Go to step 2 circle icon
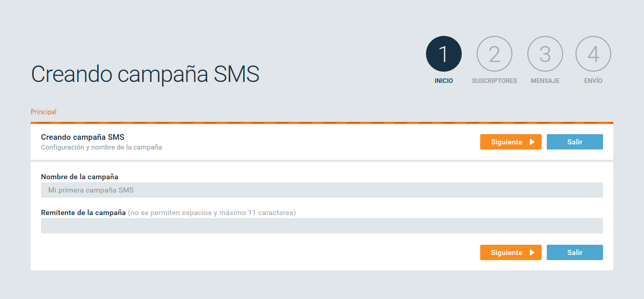644x299 pixels. point(495,54)
